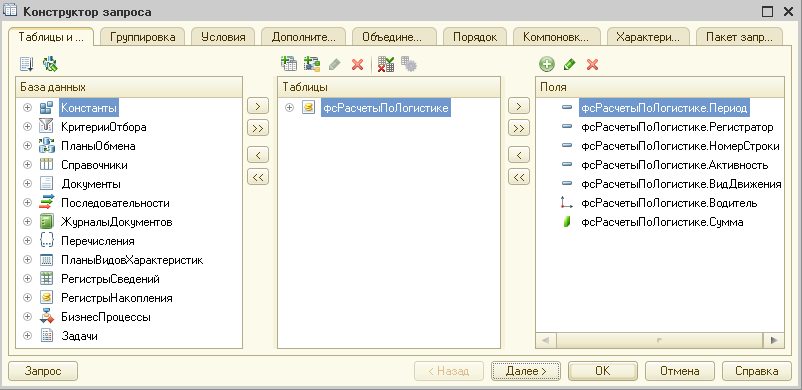Image resolution: width=802 pixels, height=390 pixels.
Task: Select the Порядок tab
Action: (x=475, y=37)
